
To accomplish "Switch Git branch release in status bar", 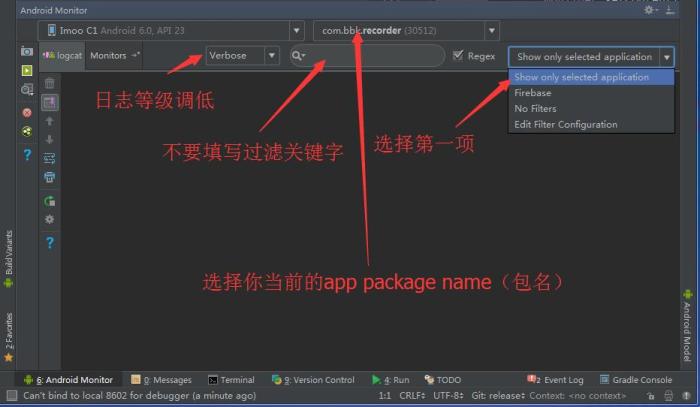I will (498, 395).
